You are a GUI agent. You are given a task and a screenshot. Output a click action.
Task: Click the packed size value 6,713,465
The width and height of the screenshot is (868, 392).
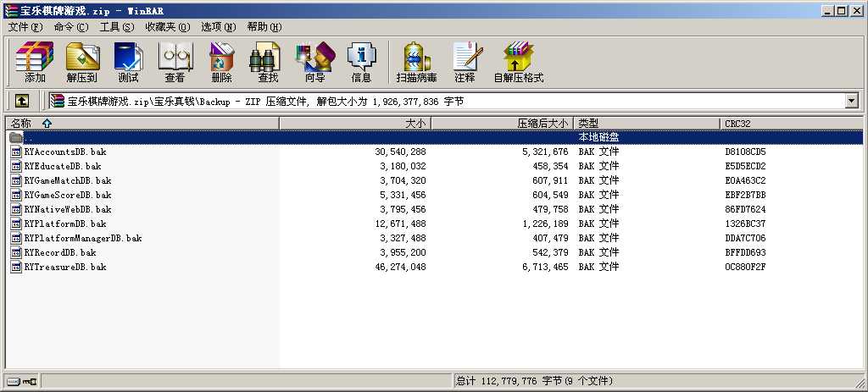click(x=545, y=267)
